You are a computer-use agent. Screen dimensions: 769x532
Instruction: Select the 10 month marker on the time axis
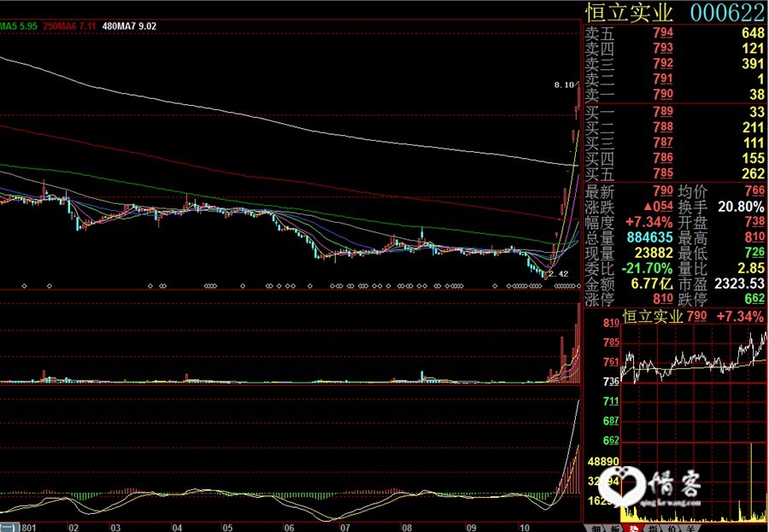point(525,528)
